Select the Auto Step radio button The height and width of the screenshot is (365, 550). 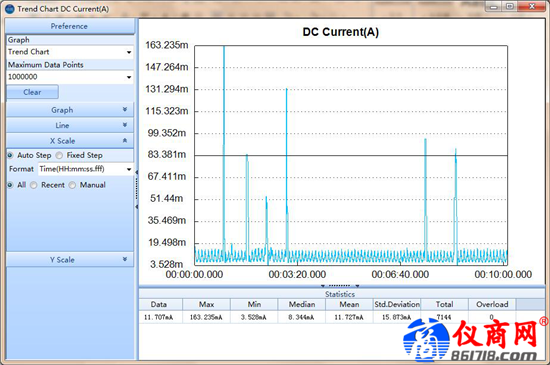[10, 155]
